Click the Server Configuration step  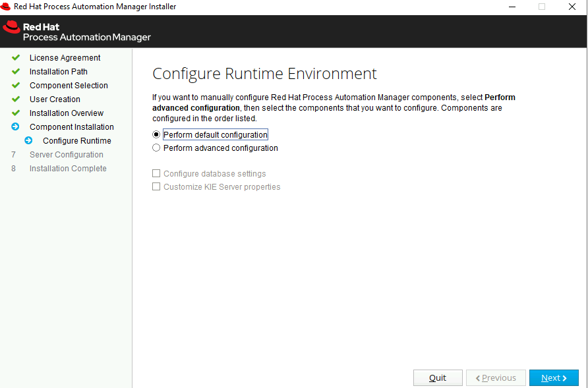67,155
